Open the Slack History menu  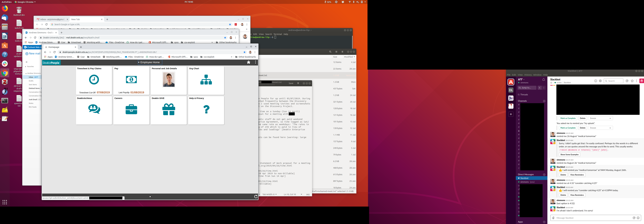(528, 75)
